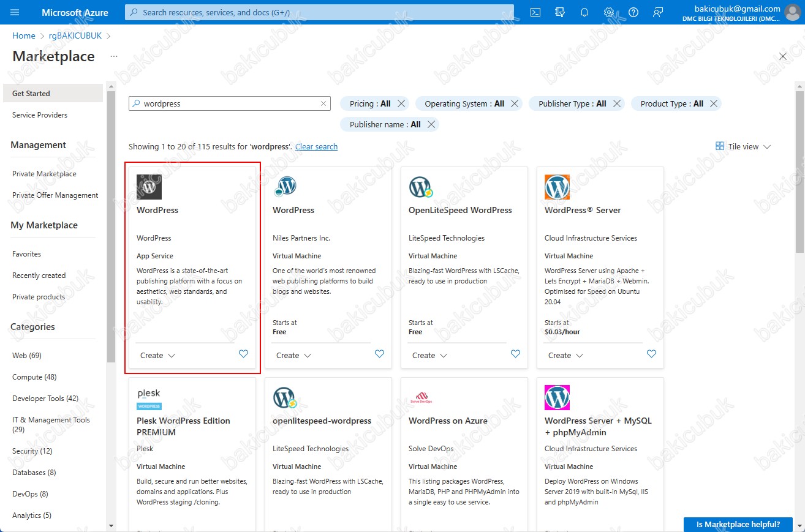Favorite the WordPress® Server card
This screenshot has height=532, width=805.
click(x=651, y=354)
